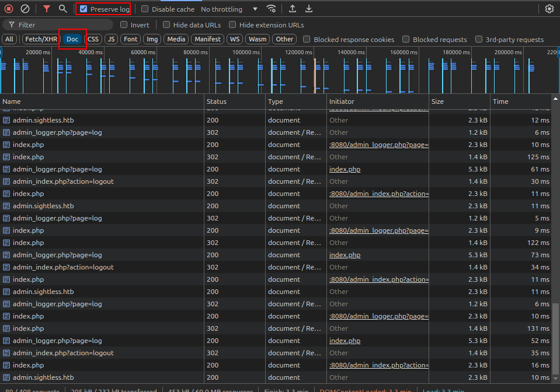The height and width of the screenshot is (392, 560).
Task: Click Export HAR download icon
Action: pos(309,9)
